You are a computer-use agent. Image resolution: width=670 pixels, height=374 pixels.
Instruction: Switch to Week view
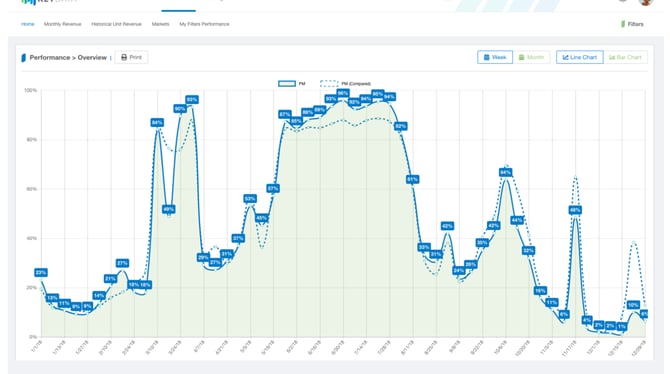pos(495,57)
